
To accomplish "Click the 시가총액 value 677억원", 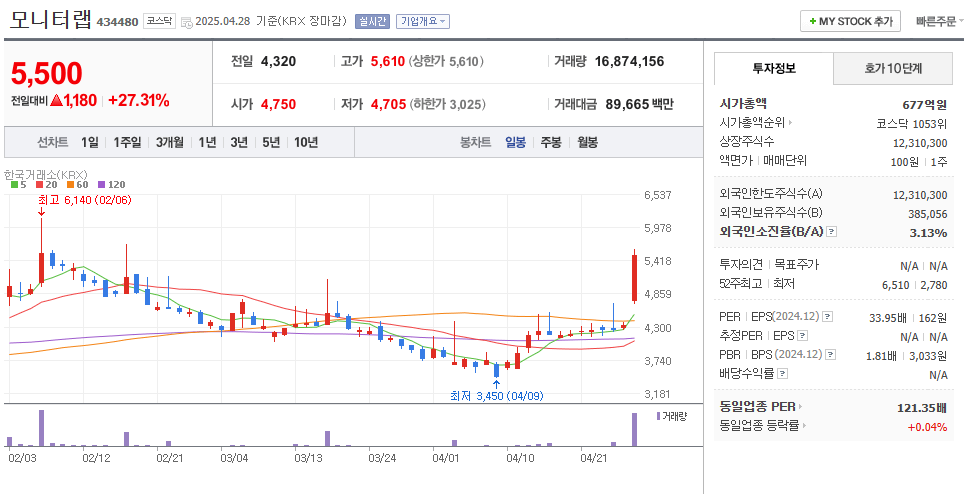I will (x=924, y=104).
